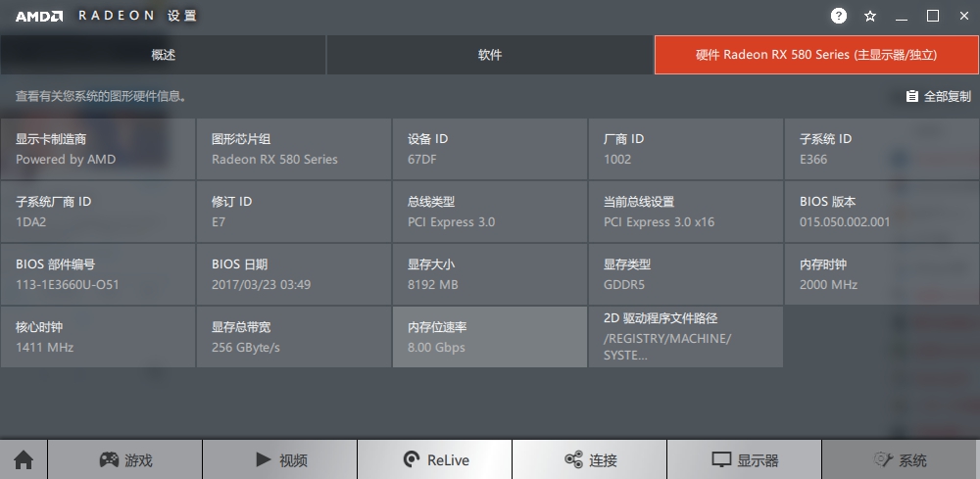Click the 核心时钟 1411 MHz tile
The image size is (980, 479).
point(98,337)
